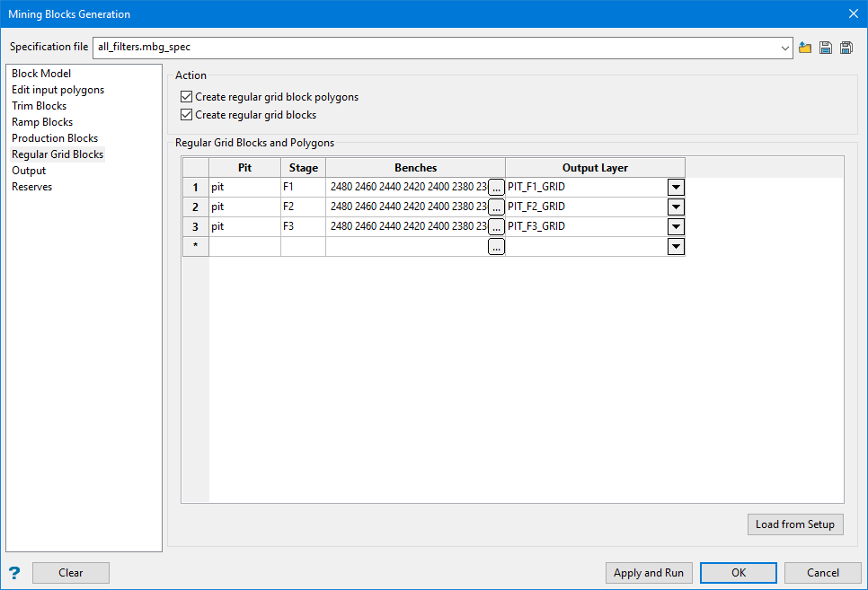Open Output Layer dropdown for PIT_F2_GRID
Viewport: 868px width, 590px height.
[x=676, y=207]
